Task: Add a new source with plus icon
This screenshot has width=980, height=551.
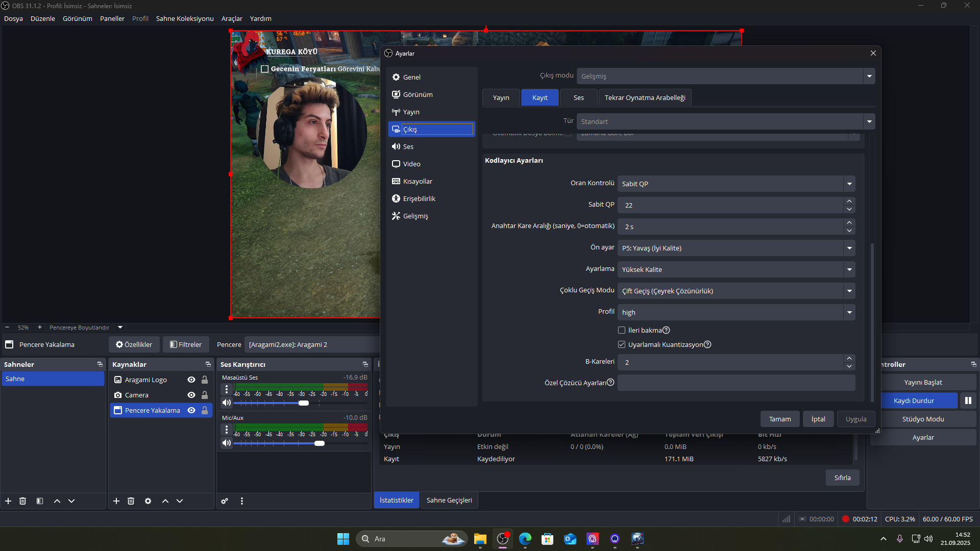Action: [116, 501]
